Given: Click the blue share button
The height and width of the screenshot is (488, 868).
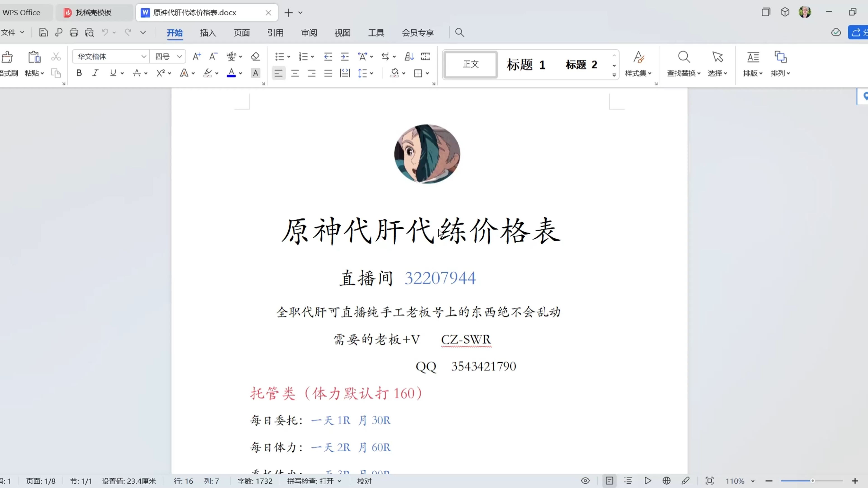Looking at the screenshot, I should tap(858, 32).
